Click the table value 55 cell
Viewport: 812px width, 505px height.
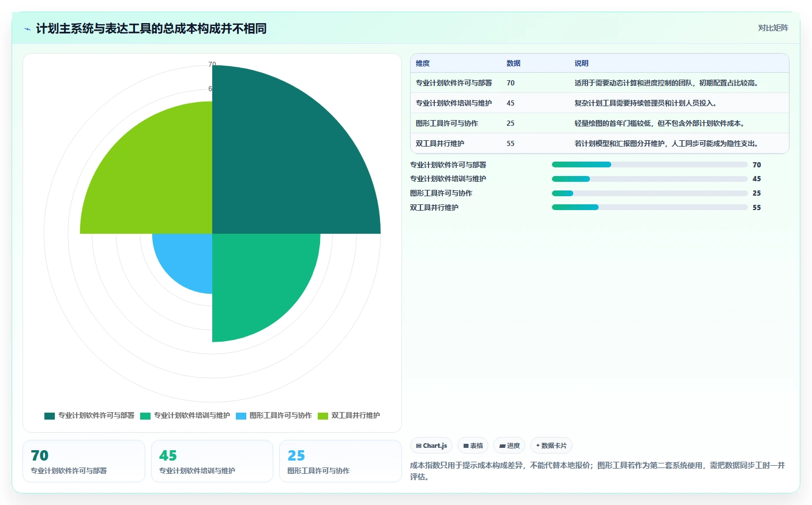point(510,144)
